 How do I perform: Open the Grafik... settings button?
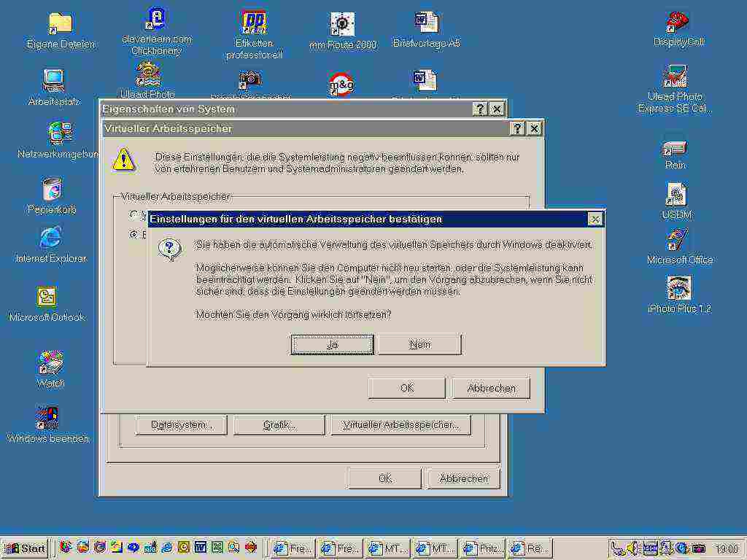(279, 425)
